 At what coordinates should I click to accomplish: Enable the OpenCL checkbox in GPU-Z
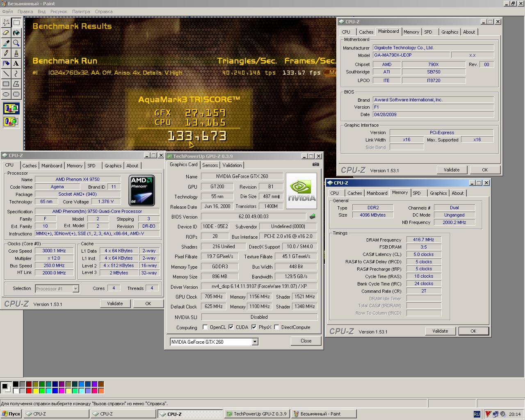205,327
